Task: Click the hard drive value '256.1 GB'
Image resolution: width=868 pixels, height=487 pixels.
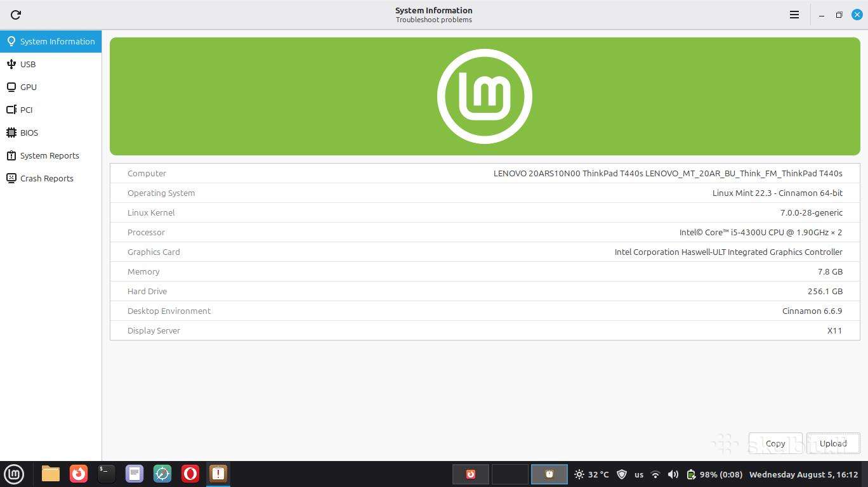Action: [825, 291]
